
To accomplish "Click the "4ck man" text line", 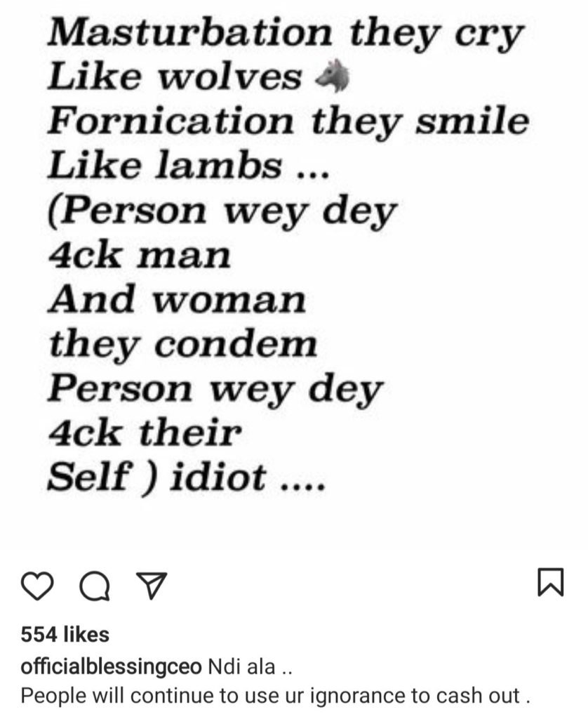I will 139,256.
